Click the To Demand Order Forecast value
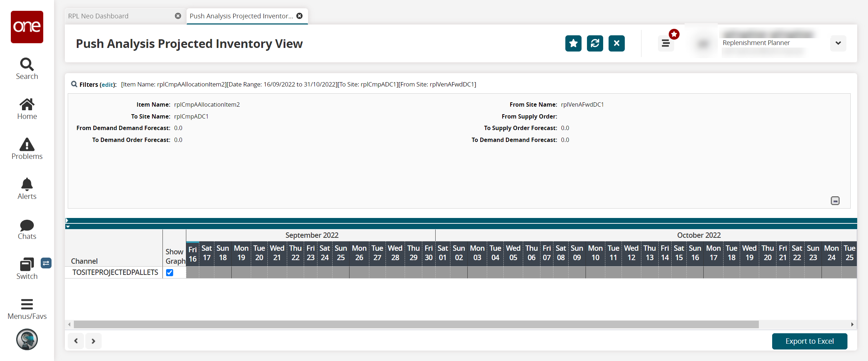Screen dimensions: 868x361 pos(178,140)
